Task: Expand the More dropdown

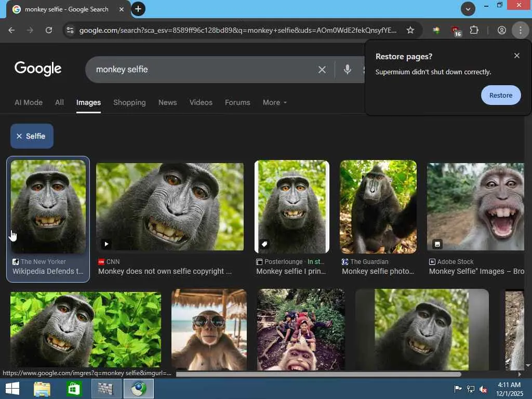Action: [x=274, y=102]
